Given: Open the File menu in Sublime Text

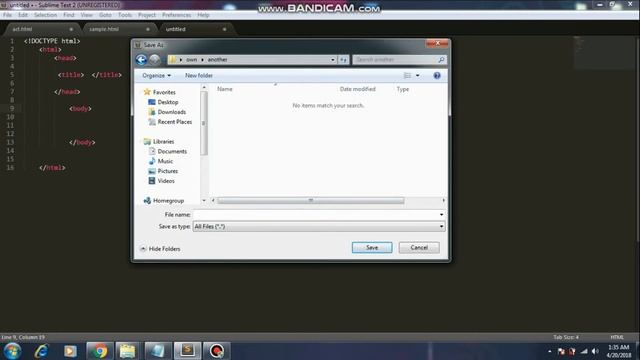Looking at the screenshot, I should pos(7,15).
